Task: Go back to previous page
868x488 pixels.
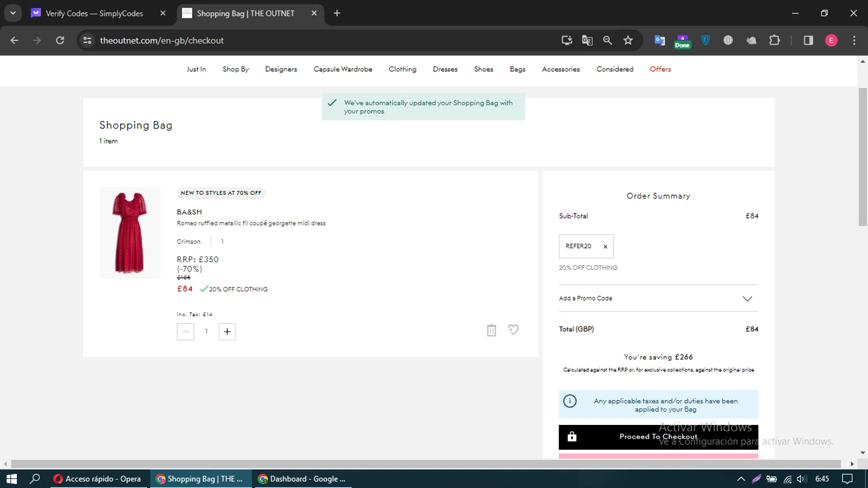Action: [14, 41]
